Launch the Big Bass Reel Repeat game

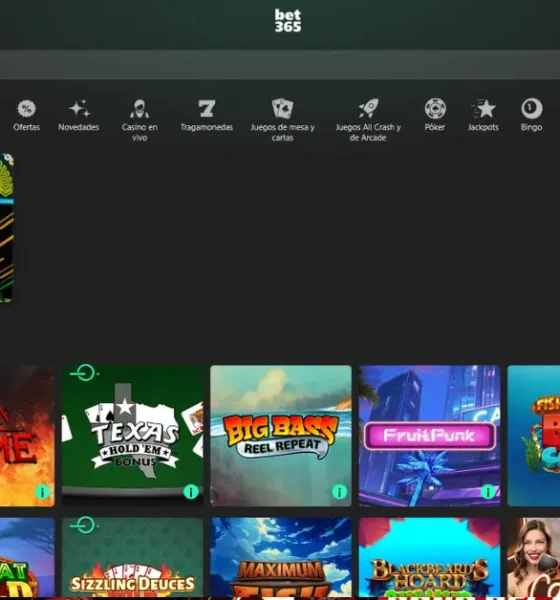[x=281, y=435]
